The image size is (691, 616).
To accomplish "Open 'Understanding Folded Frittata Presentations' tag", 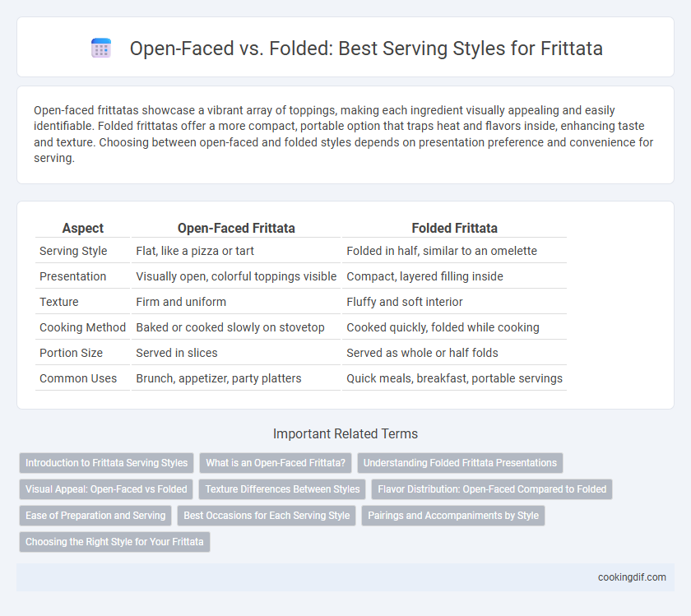I will click(460, 463).
